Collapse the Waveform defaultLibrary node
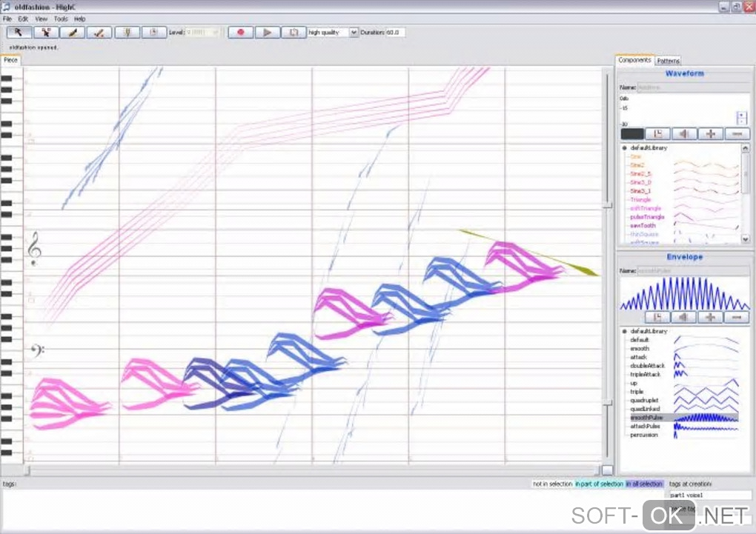This screenshot has width=756, height=534. 624,148
